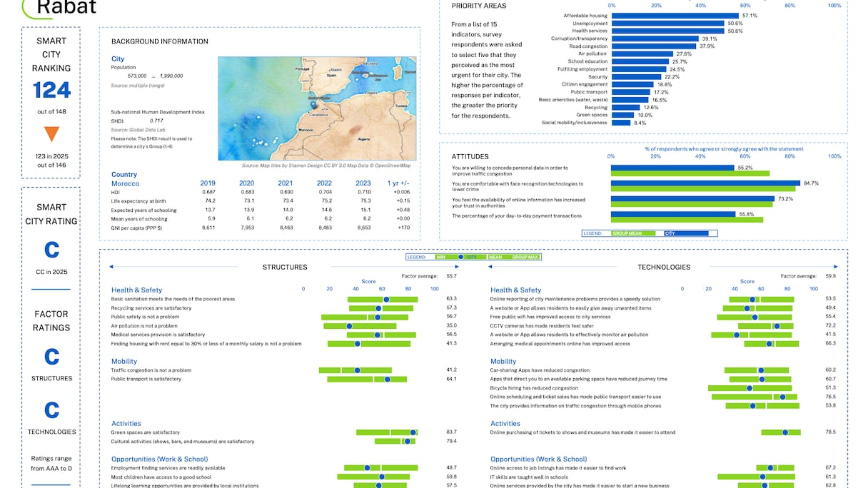
Task: Select the 2019 column header in the country table
Action: click(x=208, y=183)
